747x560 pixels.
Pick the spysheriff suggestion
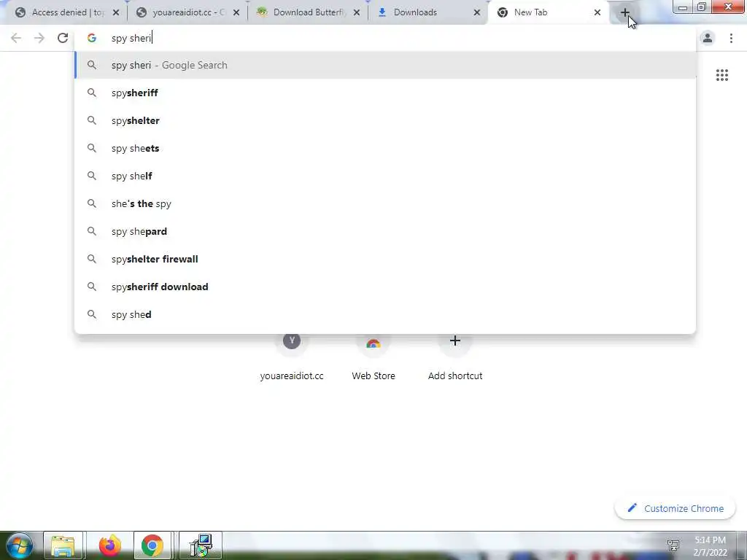[385, 93]
